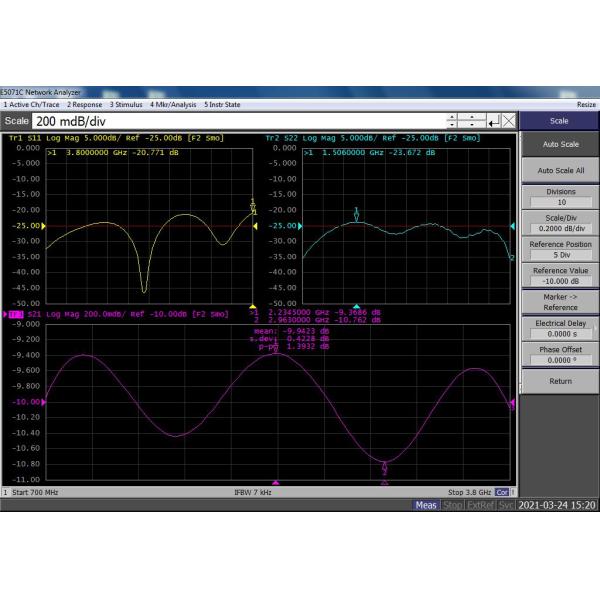Open the Response dropdown menu
The image size is (600, 600).
coord(84,104)
